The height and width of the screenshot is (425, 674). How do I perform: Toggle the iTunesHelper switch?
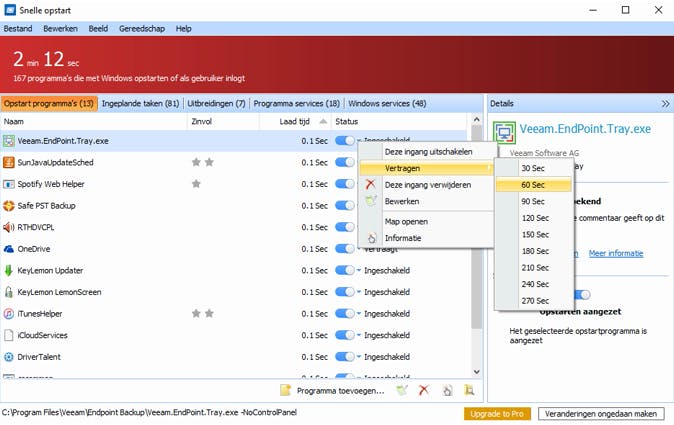pyautogui.click(x=345, y=313)
